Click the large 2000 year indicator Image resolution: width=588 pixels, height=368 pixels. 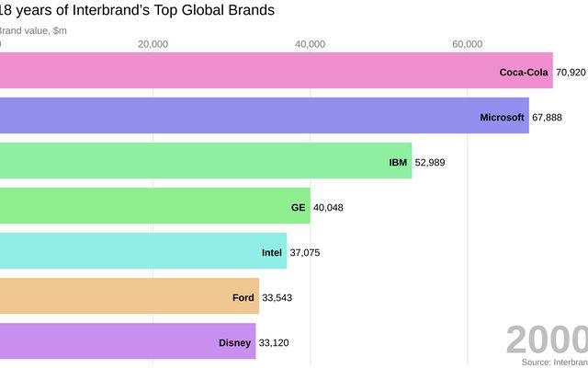click(546, 339)
